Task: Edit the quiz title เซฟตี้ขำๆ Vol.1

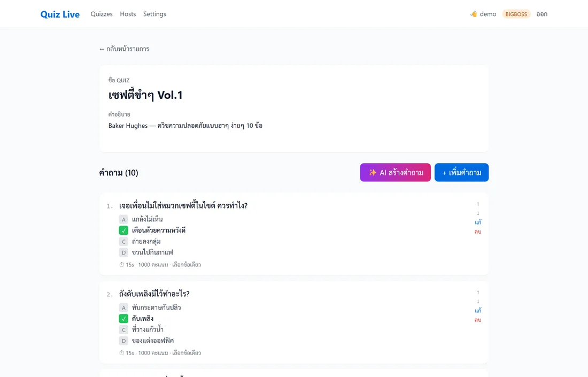Action: click(145, 95)
